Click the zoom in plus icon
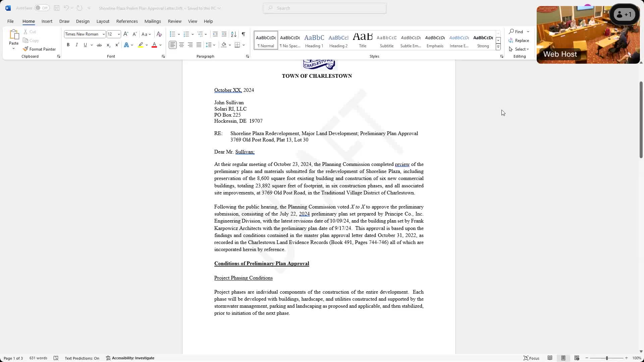 coord(626,358)
